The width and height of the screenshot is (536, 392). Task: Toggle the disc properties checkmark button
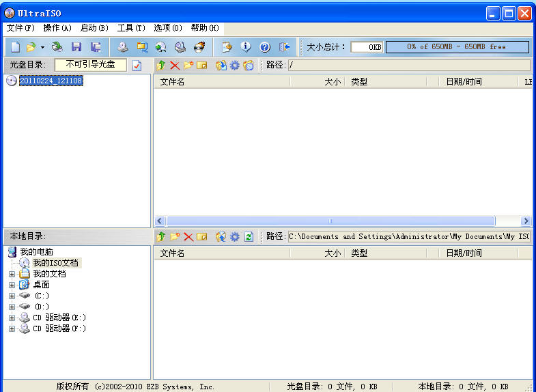point(137,66)
